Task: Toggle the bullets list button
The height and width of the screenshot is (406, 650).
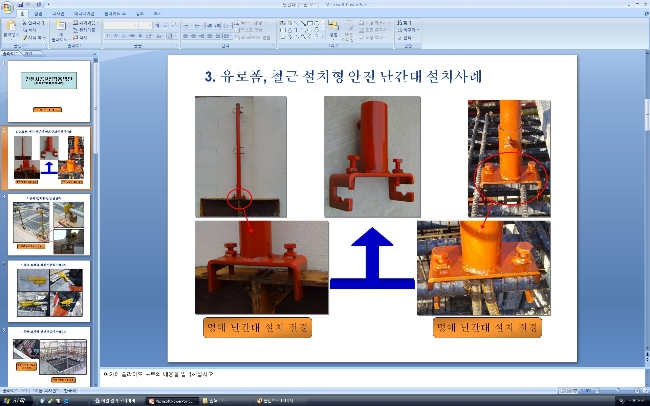Action: click(187, 25)
